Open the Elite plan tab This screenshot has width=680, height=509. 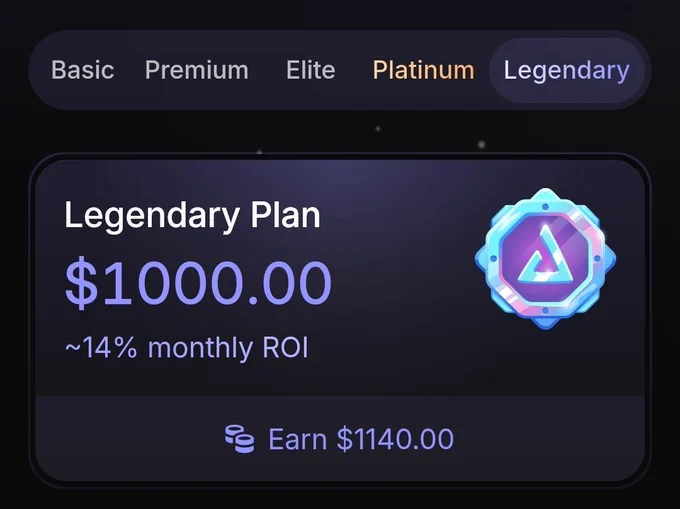[311, 70]
